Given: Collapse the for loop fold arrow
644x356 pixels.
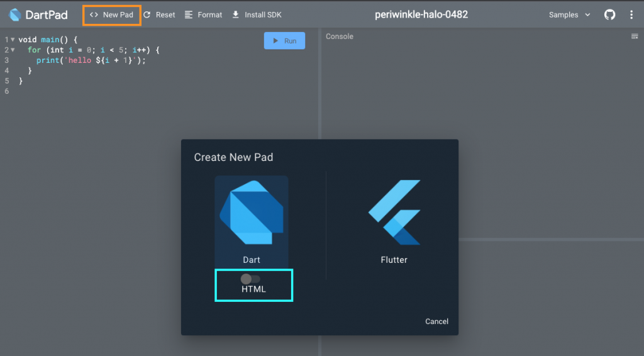Looking at the screenshot, I should tap(13, 50).
